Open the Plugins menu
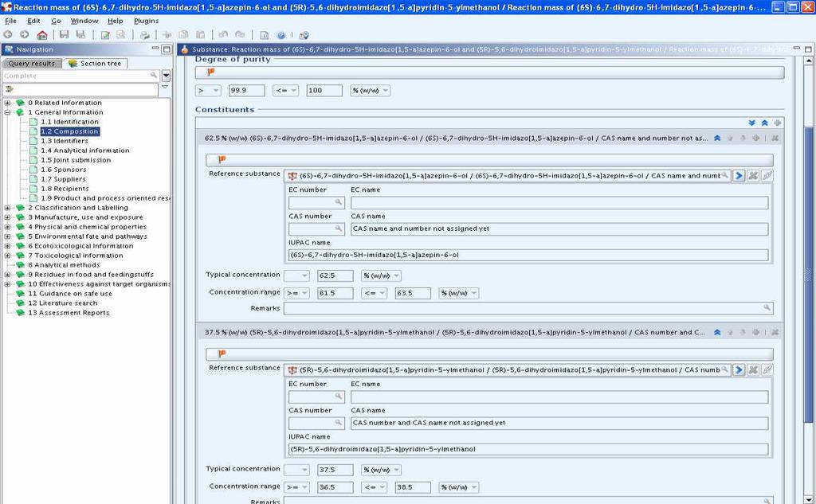The image size is (816, 504). pos(147,21)
